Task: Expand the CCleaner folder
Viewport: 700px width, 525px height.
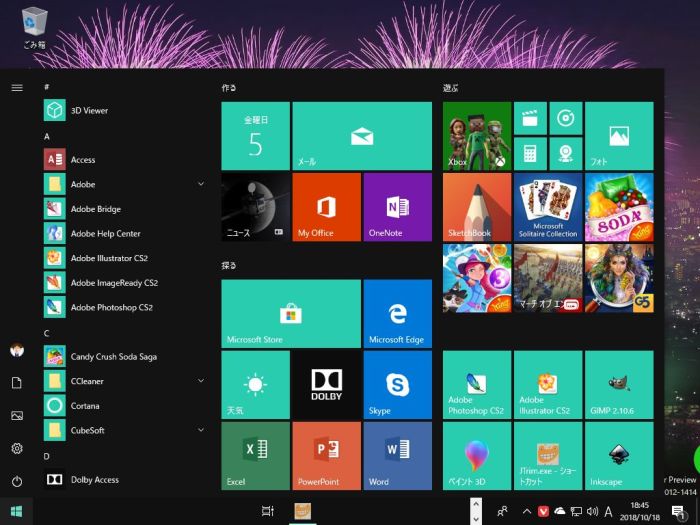Action: pyautogui.click(x=201, y=381)
